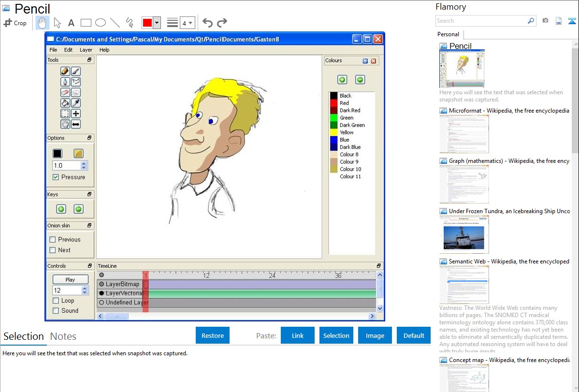The image size is (579, 392).
Task: Select the Paint Bucket tool
Action: pyautogui.click(x=65, y=103)
